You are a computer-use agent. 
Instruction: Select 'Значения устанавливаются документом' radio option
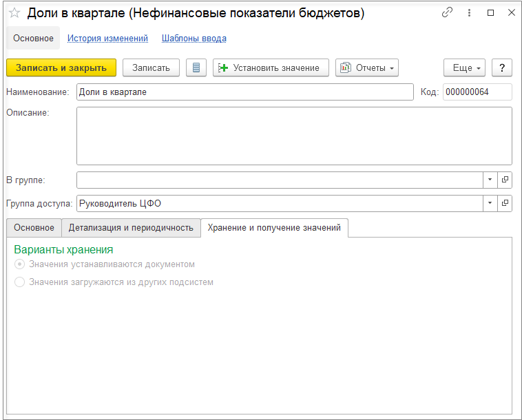20,264
